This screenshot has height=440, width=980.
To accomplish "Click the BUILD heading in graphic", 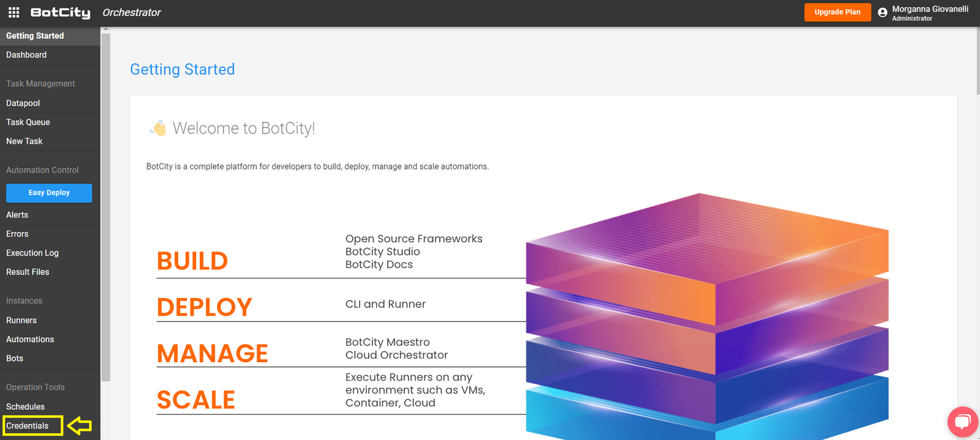I will pos(192,261).
